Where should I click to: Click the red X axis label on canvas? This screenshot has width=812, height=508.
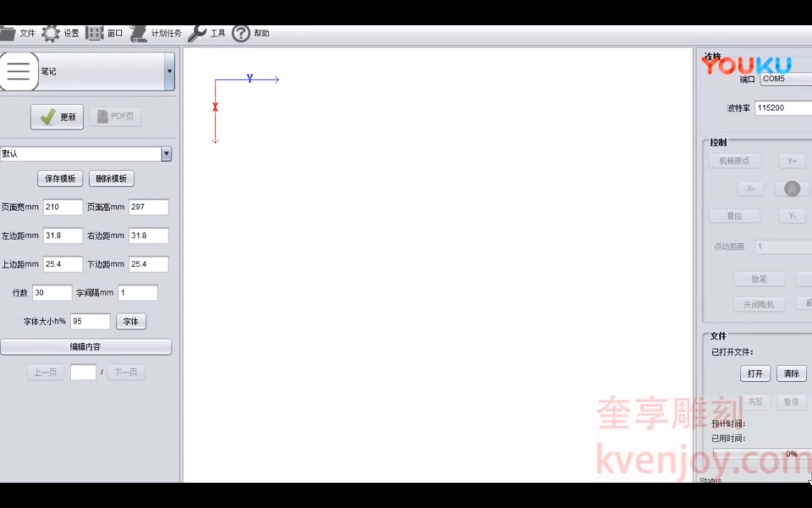click(215, 107)
